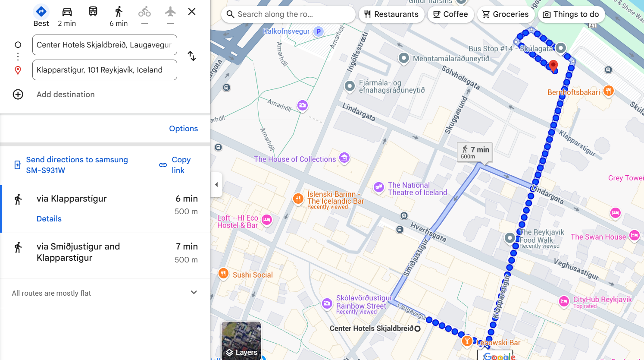Image resolution: width=644 pixels, height=360 pixels.
Task: Switch to driving mode (2 min)
Action: [67, 16]
